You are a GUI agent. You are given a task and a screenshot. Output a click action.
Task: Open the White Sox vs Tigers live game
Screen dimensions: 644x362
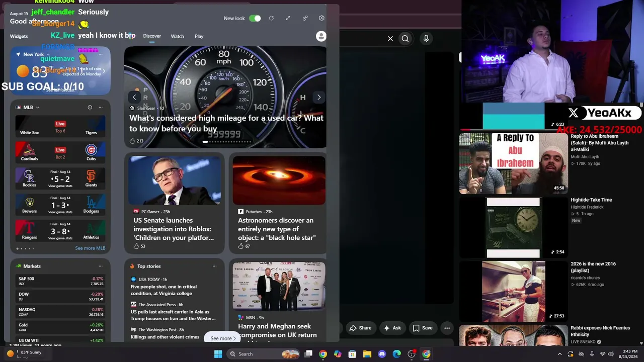click(60, 126)
